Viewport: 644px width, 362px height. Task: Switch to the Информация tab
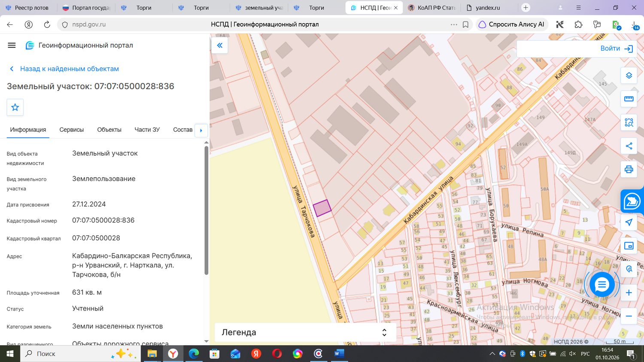[x=28, y=130]
